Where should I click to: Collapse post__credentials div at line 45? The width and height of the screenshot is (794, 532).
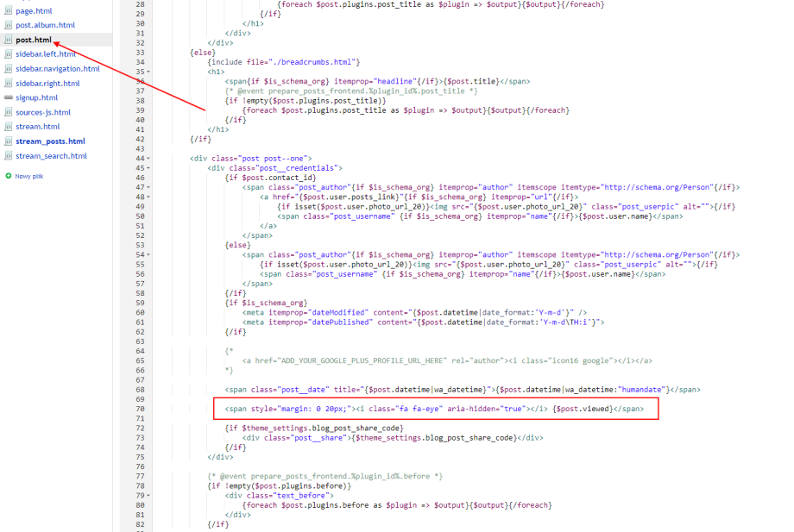(148, 168)
